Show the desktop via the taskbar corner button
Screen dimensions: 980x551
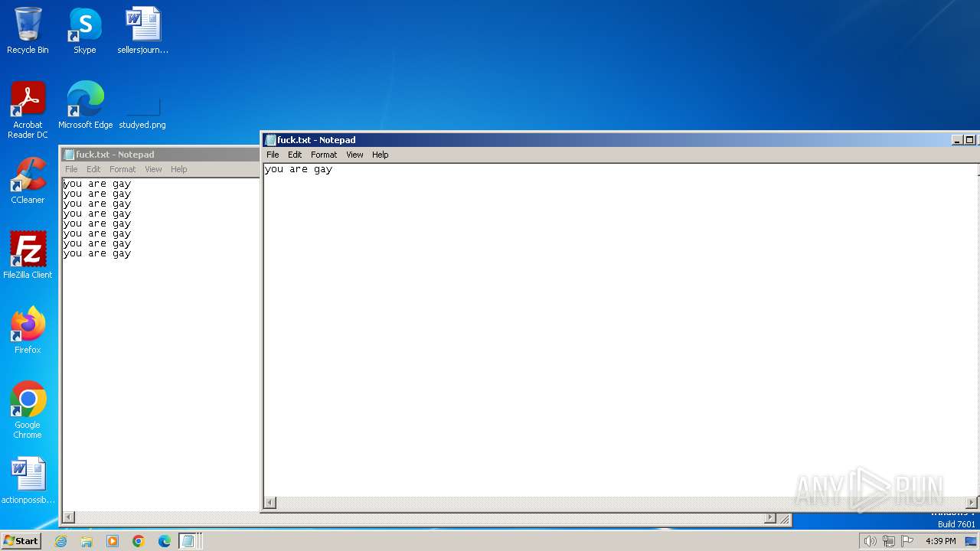tap(971, 541)
